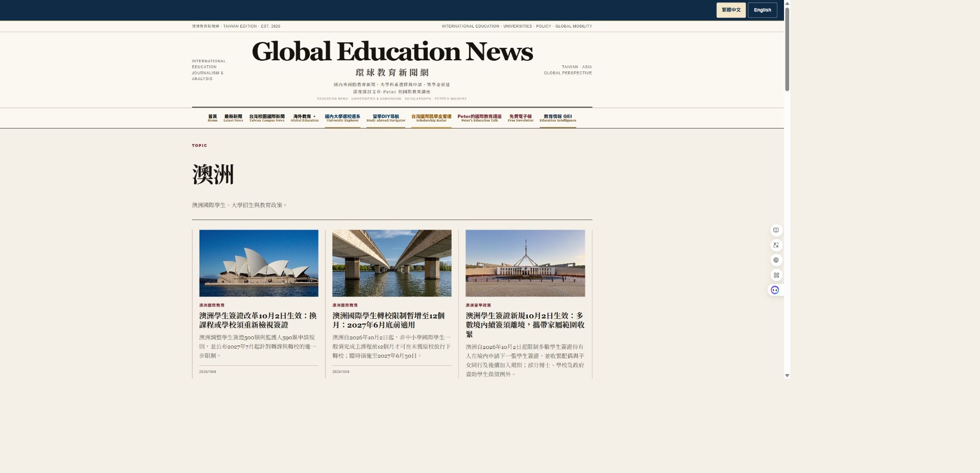
Task: Click the TOPIC label above 澳洲
Action: coord(200,145)
